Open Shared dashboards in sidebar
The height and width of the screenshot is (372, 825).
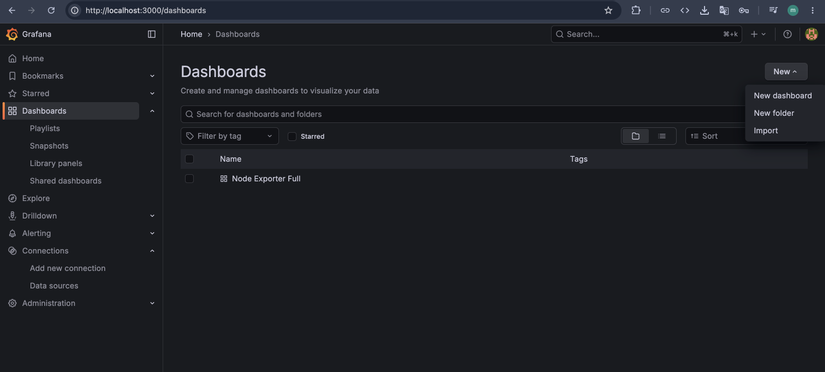(x=65, y=180)
